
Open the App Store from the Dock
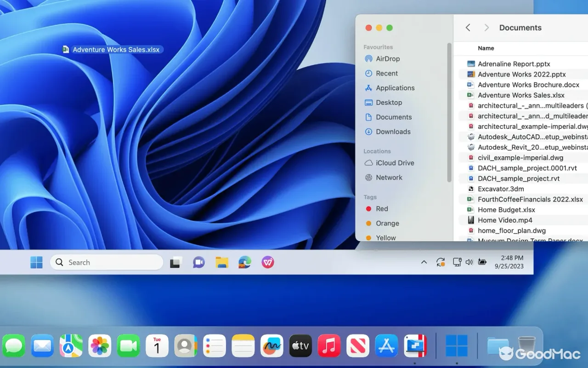click(386, 346)
